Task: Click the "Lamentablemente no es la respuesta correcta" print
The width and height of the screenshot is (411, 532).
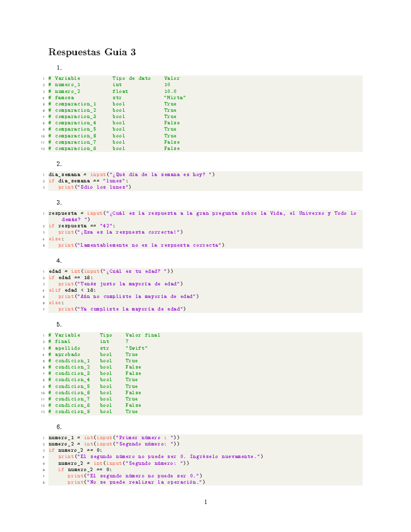Action: [x=141, y=245]
